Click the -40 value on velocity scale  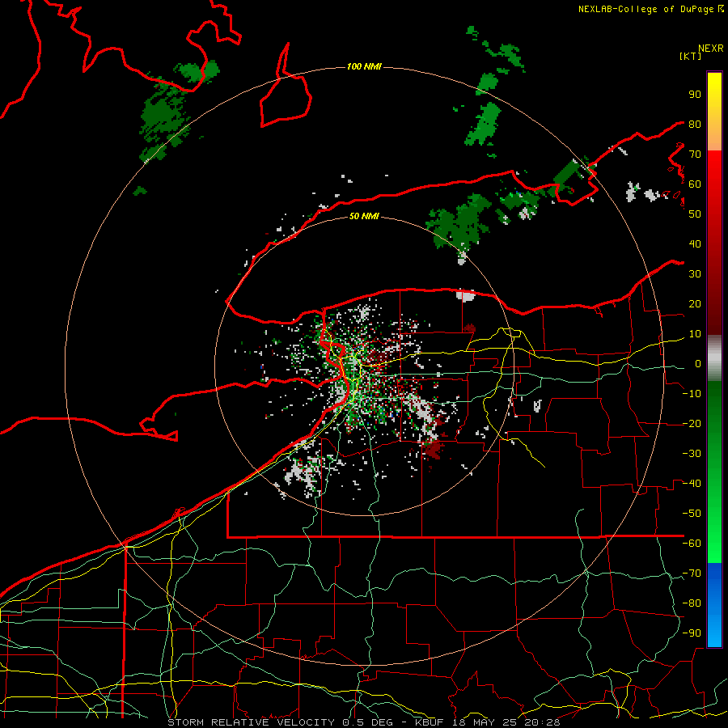pos(692,484)
